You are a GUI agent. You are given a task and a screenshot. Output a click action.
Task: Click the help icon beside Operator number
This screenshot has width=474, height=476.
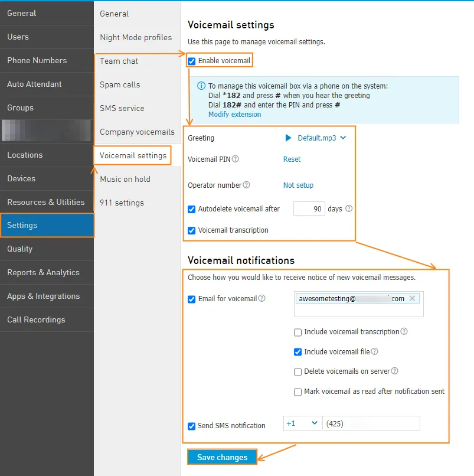pos(246,185)
